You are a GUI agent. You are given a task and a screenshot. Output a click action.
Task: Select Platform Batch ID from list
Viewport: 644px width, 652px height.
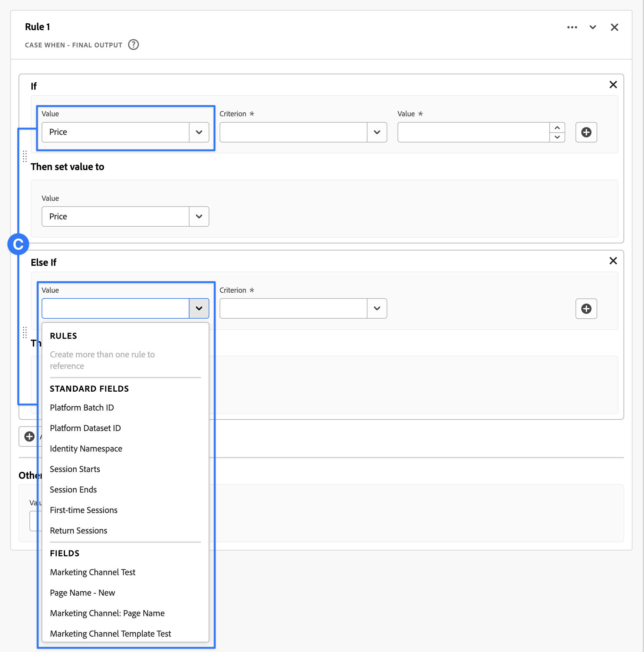coord(82,408)
